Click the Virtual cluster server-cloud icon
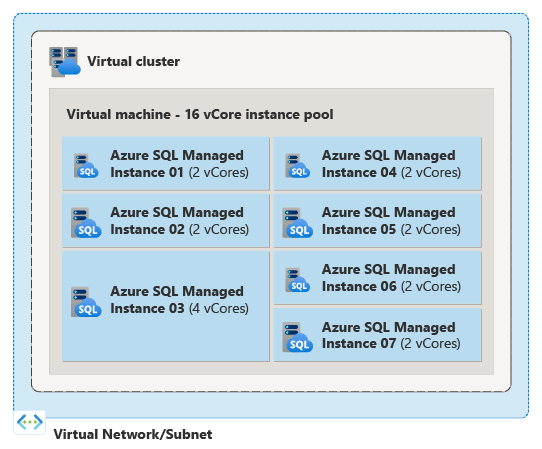The width and height of the screenshot is (542, 449). point(65,62)
